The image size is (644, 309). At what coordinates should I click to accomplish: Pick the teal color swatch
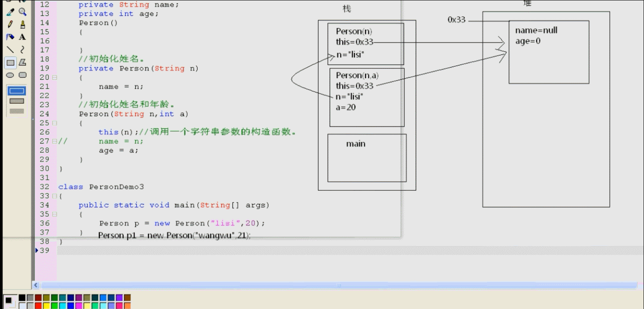(x=63, y=298)
